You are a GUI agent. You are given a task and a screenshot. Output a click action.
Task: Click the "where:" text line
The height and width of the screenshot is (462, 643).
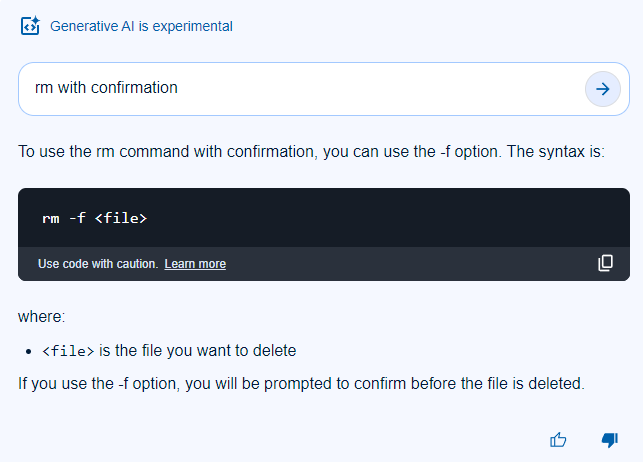tap(41, 317)
